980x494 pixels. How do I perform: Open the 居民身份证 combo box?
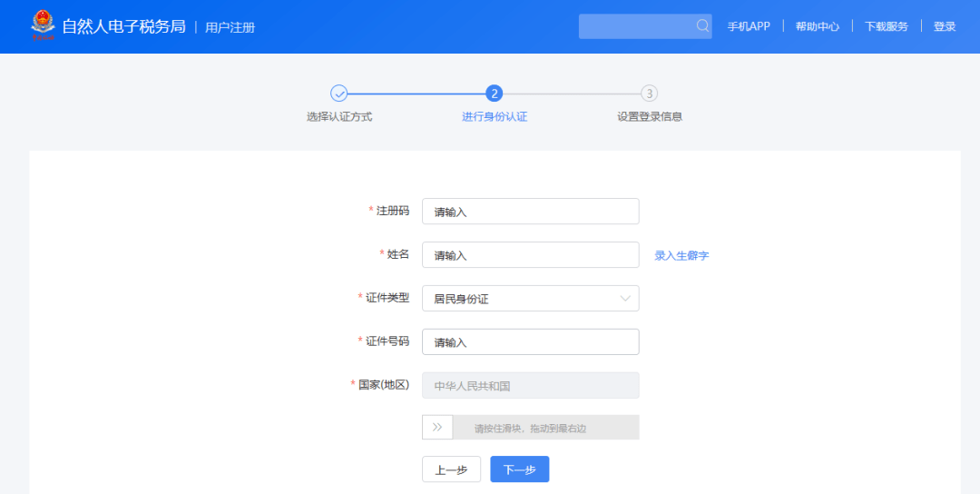tap(531, 298)
